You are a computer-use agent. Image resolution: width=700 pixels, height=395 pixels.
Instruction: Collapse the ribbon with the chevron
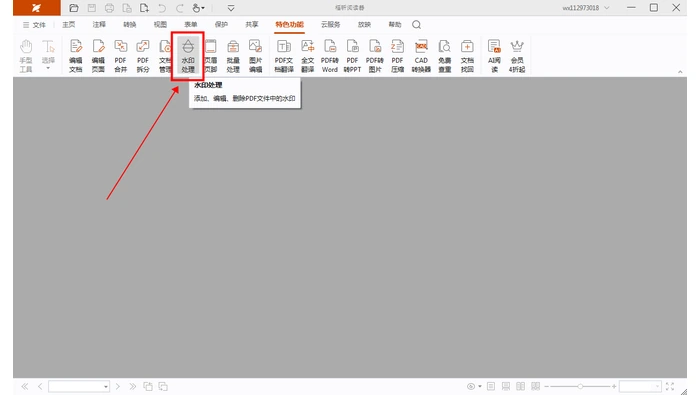click(x=680, y=71)
